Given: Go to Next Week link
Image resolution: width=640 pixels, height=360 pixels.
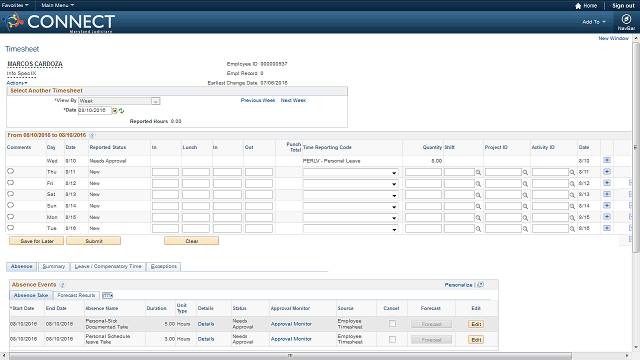Looking at the screenshot, I should coord(293,100).
